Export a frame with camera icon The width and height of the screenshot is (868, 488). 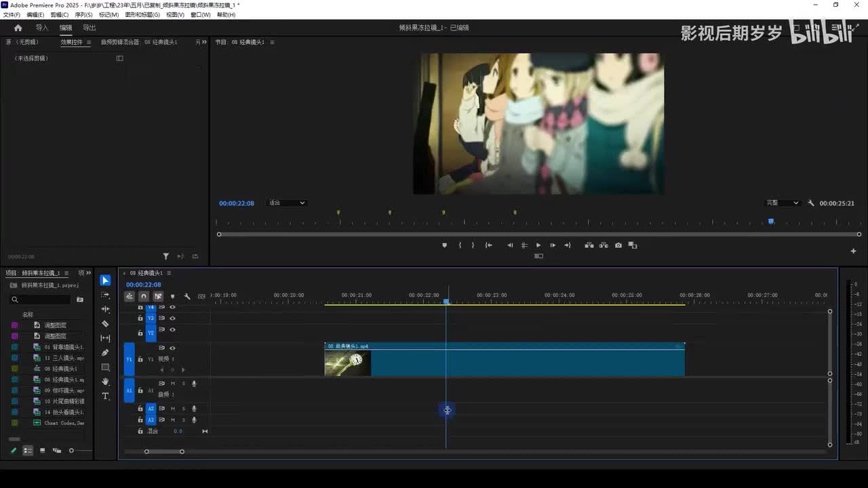[x=618, y=245]
